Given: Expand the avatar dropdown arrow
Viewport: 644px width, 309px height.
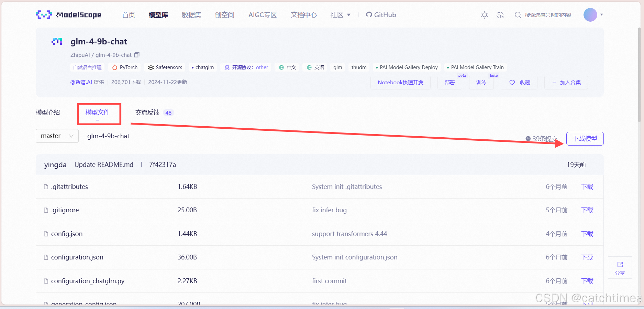Looking at the screenshot, I should tap(602, 15).
